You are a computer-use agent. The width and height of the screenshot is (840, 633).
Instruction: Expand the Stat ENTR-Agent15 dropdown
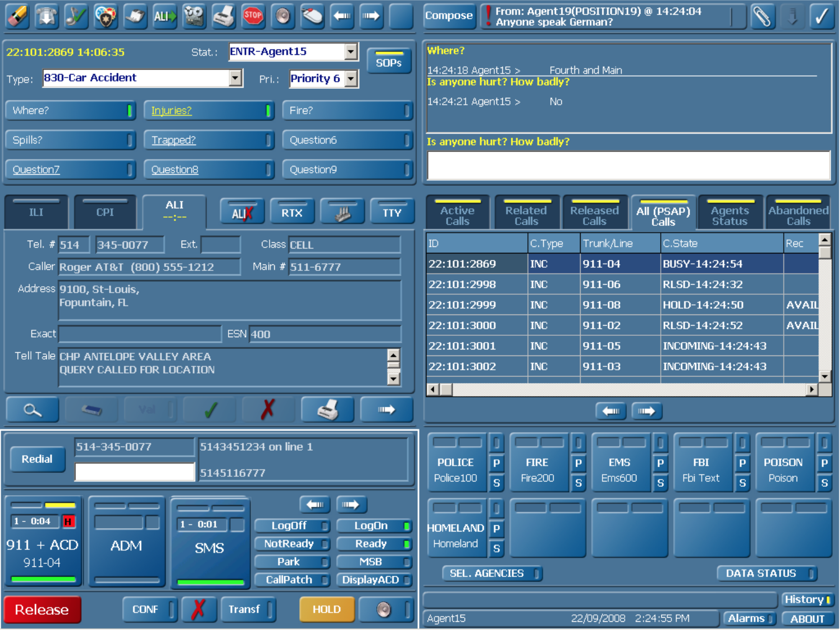[x=351, y=51]
